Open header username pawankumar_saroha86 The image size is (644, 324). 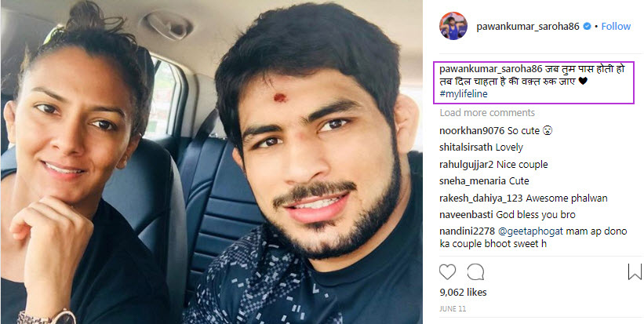pos(528,27)
